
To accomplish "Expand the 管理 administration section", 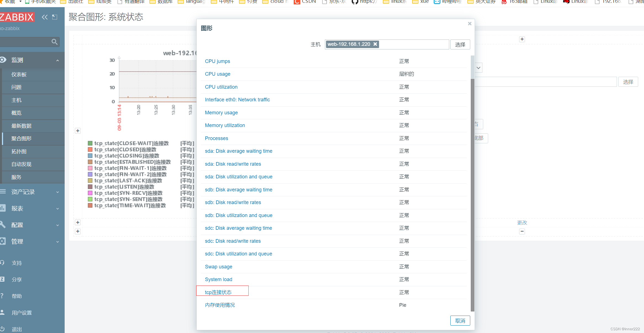I will 32,242.
